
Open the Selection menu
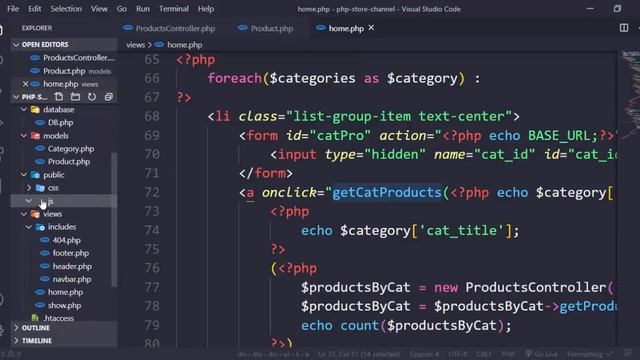[66, 9]
